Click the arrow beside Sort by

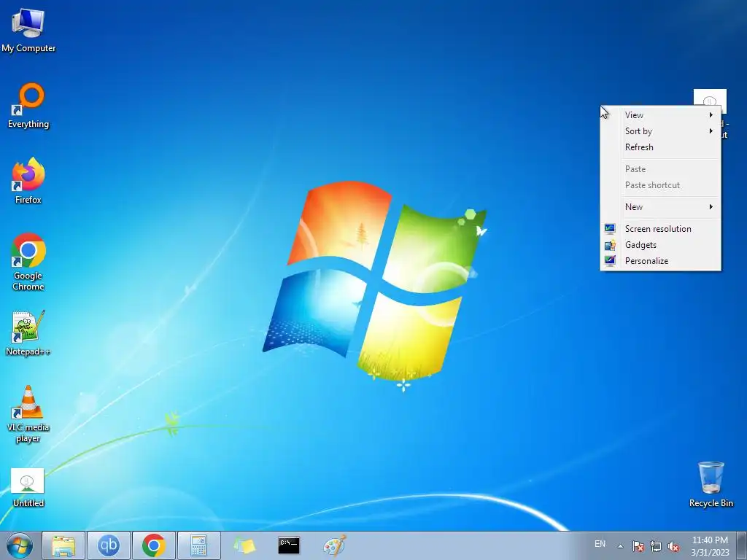pyautogui.click(x=711, y=131)
